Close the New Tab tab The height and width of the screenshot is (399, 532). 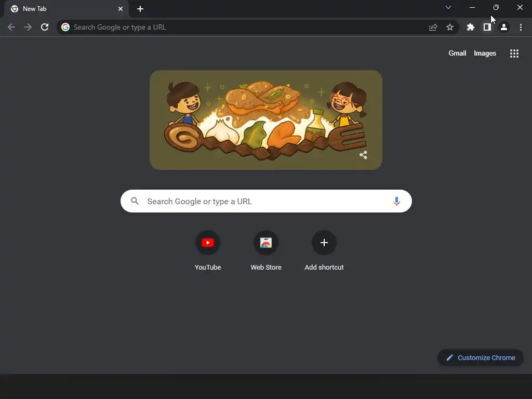(121, 9)
